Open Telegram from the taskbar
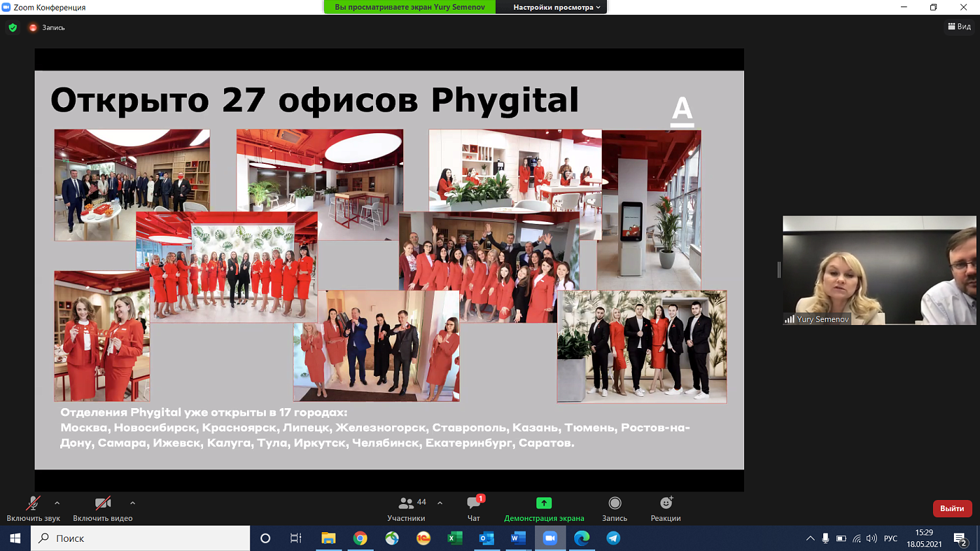Viewport: 980px width, 551px height. point(613,538)
